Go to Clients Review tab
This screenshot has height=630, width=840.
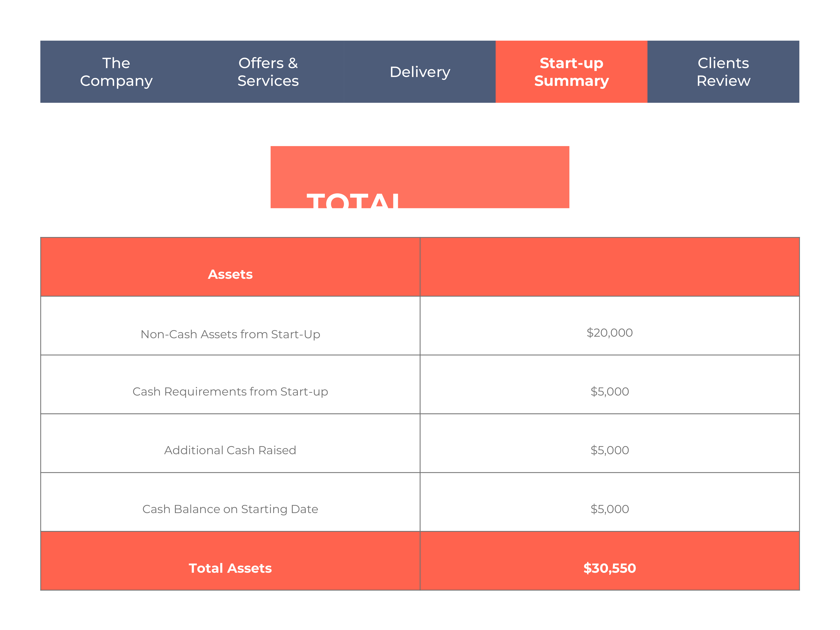click(x=723, y=72)
